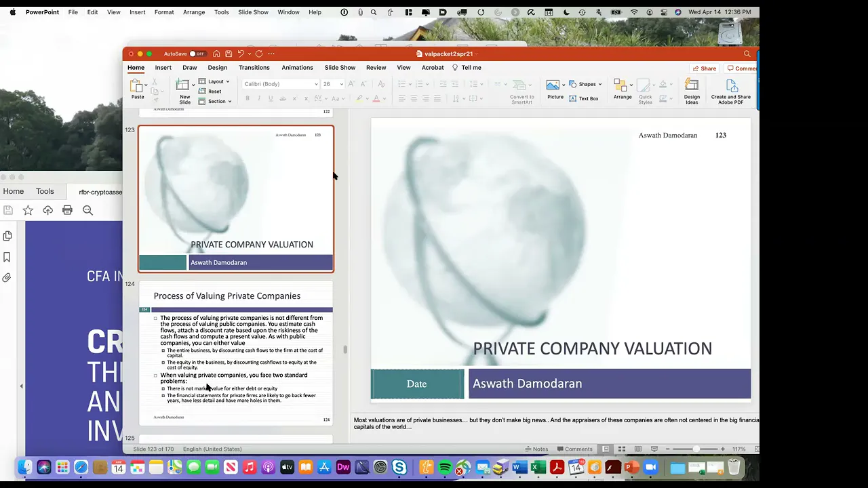Open Spotify from the Dock

click(445, 467)
